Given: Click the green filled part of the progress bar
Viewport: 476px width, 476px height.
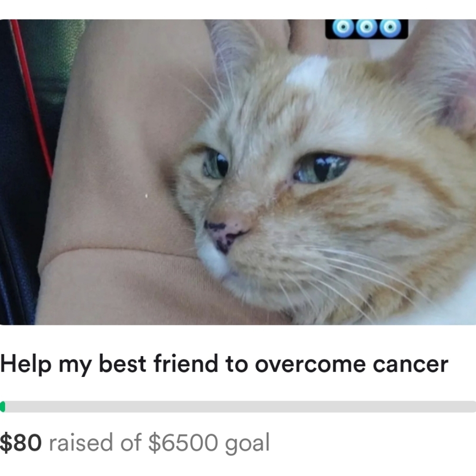Looking at the screenshot, I should click(x=2, y=407).
